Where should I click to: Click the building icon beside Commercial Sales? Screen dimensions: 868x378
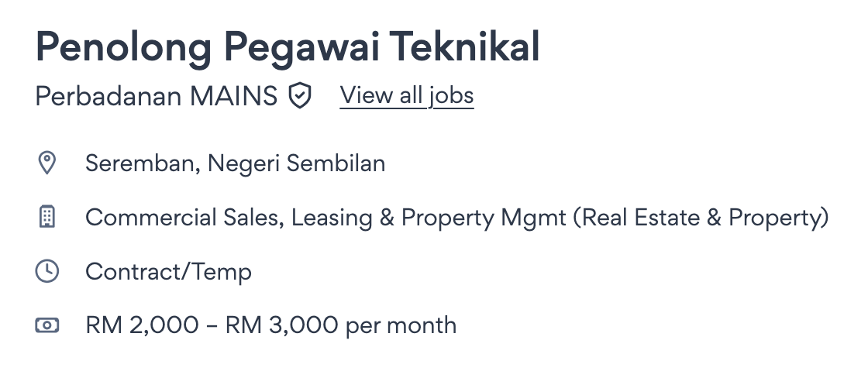pyautogui.click(x=47, y=218)
